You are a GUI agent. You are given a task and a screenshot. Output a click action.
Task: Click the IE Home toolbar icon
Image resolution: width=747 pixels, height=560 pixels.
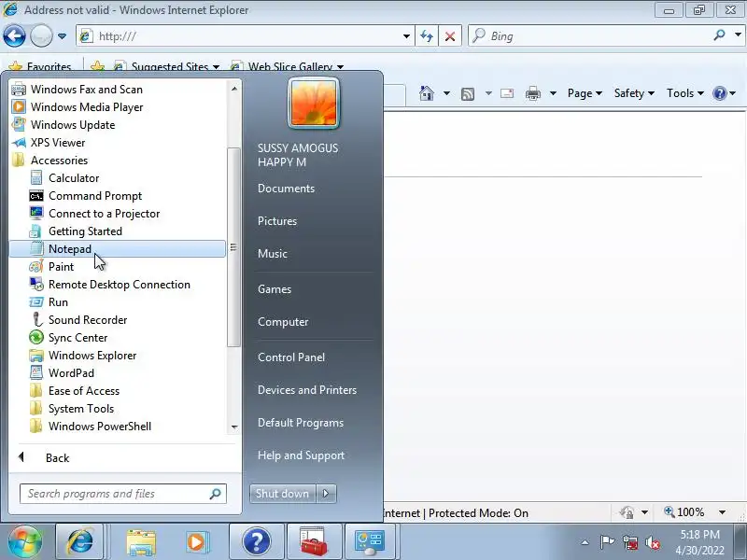[427, 93]
